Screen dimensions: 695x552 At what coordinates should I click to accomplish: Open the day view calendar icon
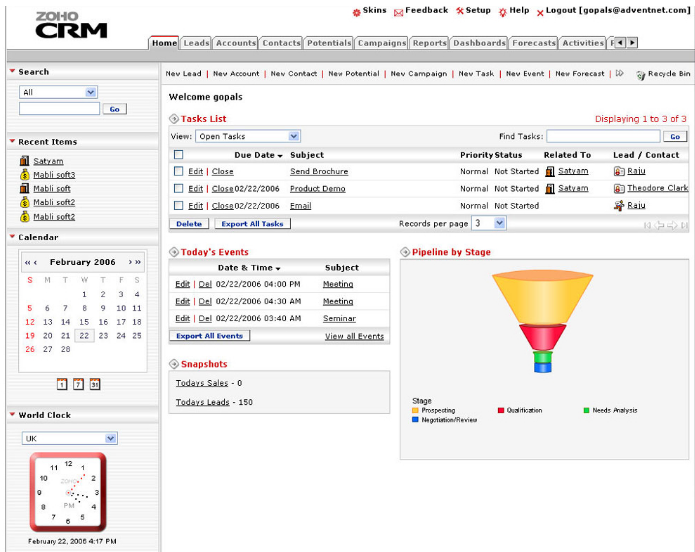point(62,384)
